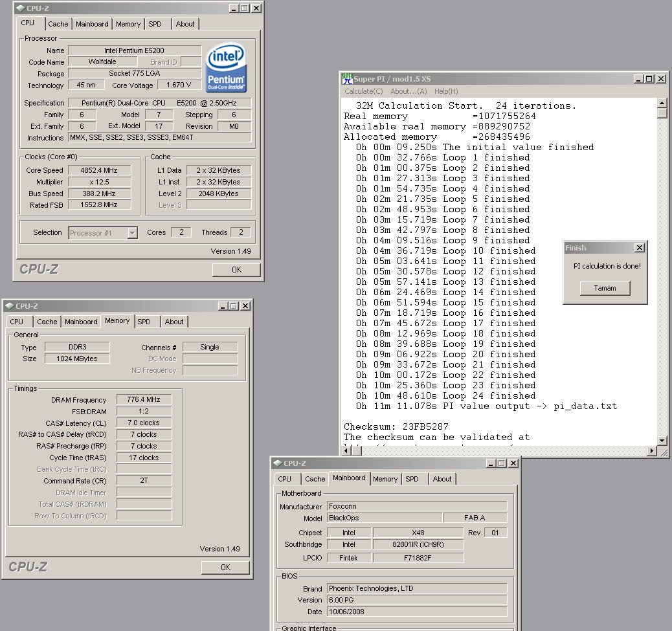
Task: Click the processor name Intel Pentium E5200
Action: [x=134, y=50]
